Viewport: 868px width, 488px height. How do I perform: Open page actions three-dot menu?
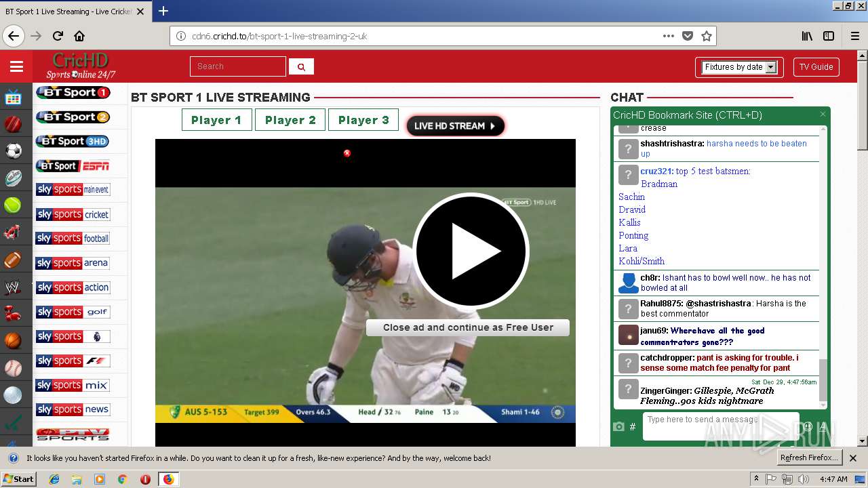click(669, 36)
